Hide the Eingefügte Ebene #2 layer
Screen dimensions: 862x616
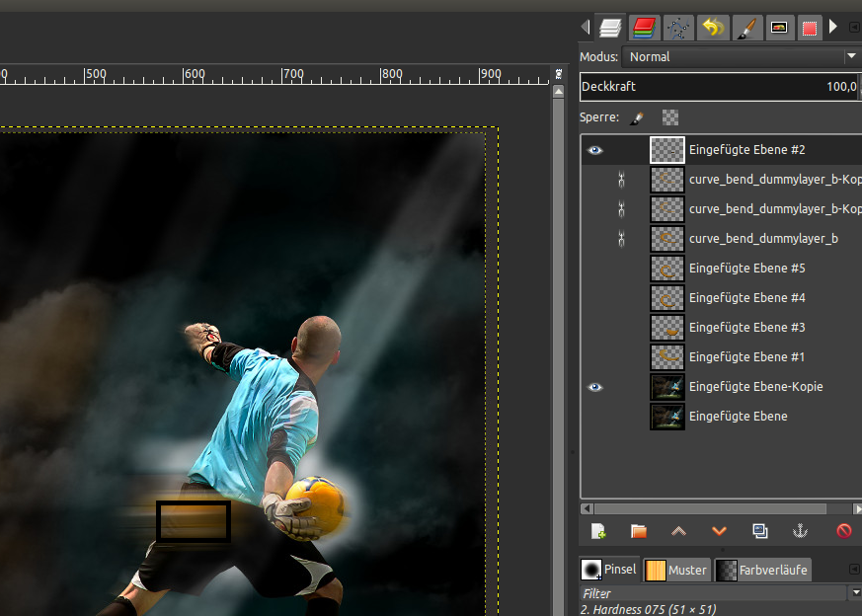click(x=595, y=150)
